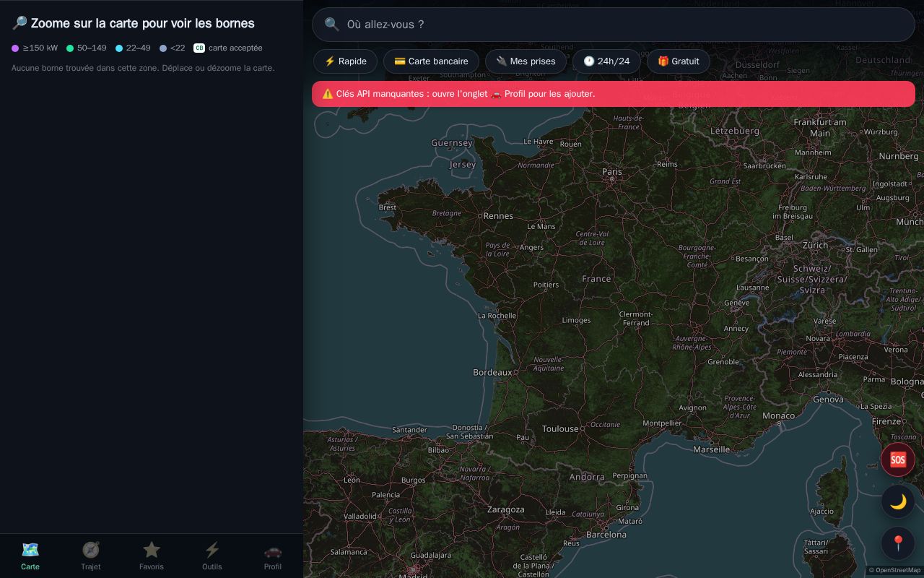Click the missing API keys warning banner
This screenshot has width=924, height=578.
[614, 94]
